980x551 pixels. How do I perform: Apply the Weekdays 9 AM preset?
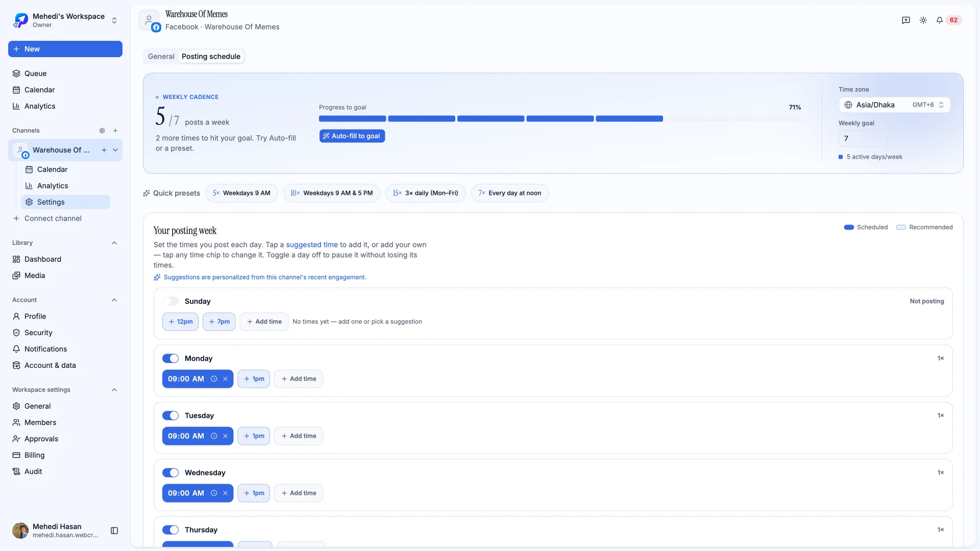(x=242, y=193)
